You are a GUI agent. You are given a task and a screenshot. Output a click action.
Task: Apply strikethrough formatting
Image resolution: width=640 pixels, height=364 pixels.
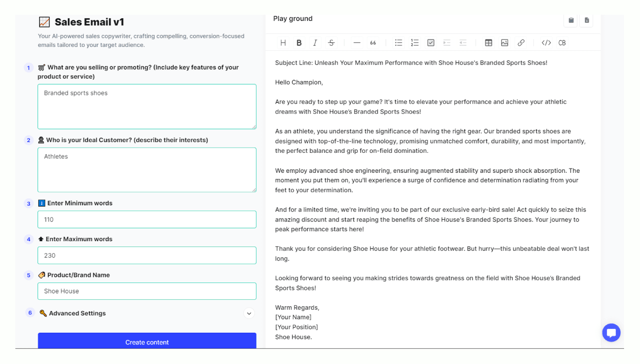tap(331, 43)
